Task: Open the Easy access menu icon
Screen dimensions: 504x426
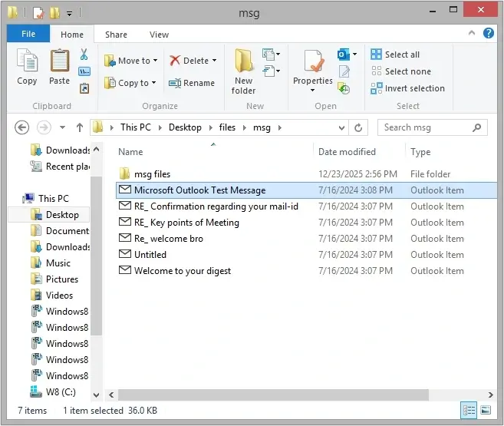Action: (x=271, y=71)
